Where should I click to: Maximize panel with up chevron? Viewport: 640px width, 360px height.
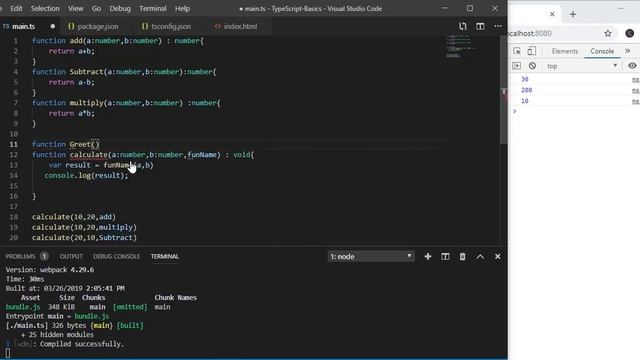tap(480, 256)
